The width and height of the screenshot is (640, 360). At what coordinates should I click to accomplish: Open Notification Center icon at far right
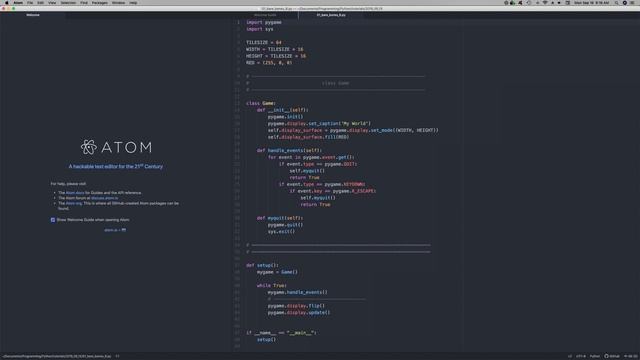click(x=632, y=3)
